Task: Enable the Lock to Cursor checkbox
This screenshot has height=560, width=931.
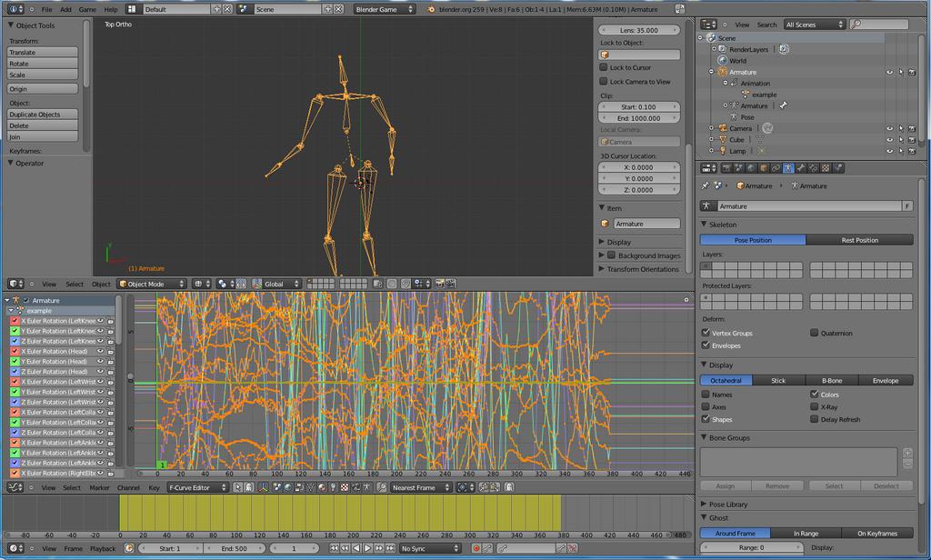Action: pyautogui.click(x=604, y=67)
